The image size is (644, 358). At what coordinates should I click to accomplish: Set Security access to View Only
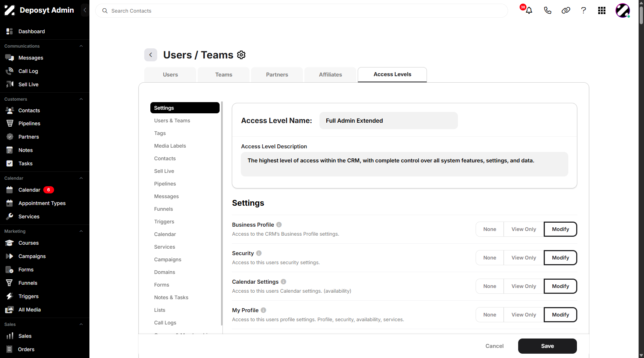[x=524, y=258]
